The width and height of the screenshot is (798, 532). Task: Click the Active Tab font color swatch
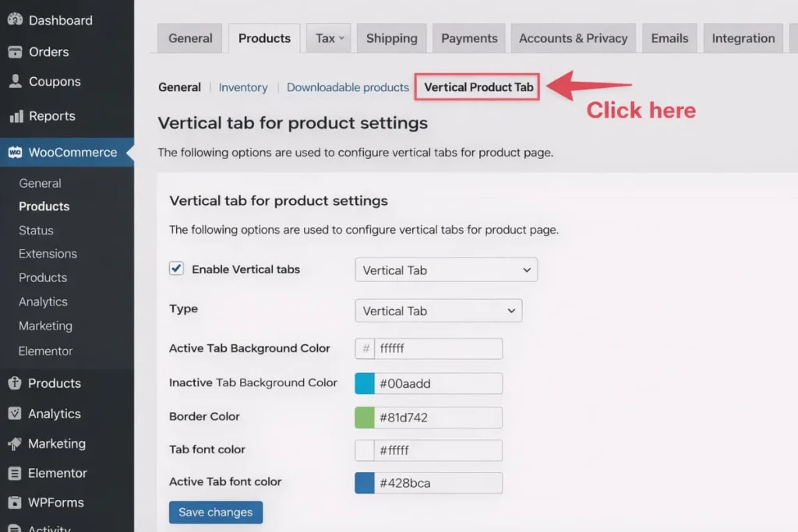pos(365,483)
